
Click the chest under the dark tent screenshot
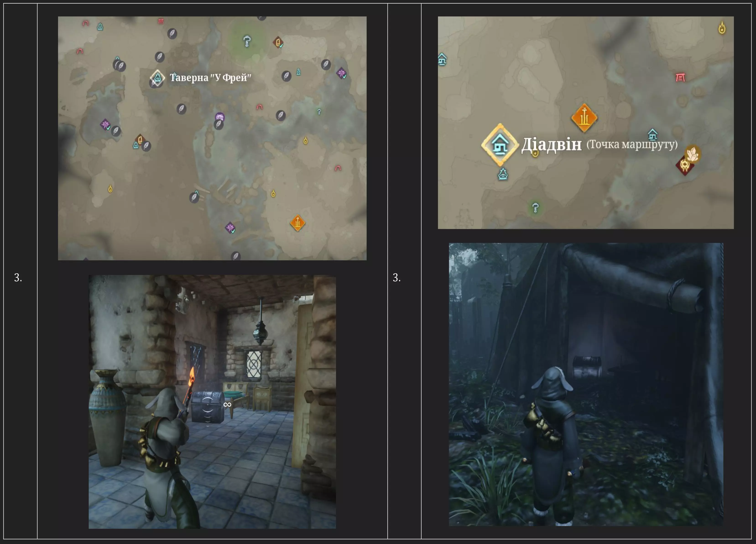click(x=587, y=367)
